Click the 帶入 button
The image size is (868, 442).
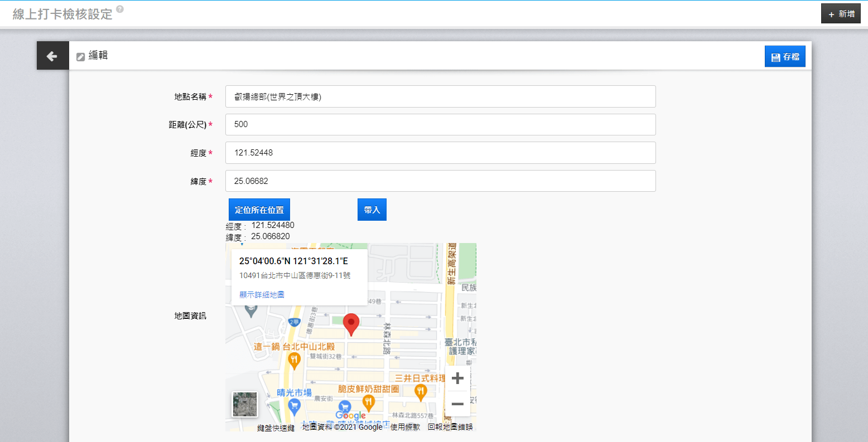pos(372,210)
